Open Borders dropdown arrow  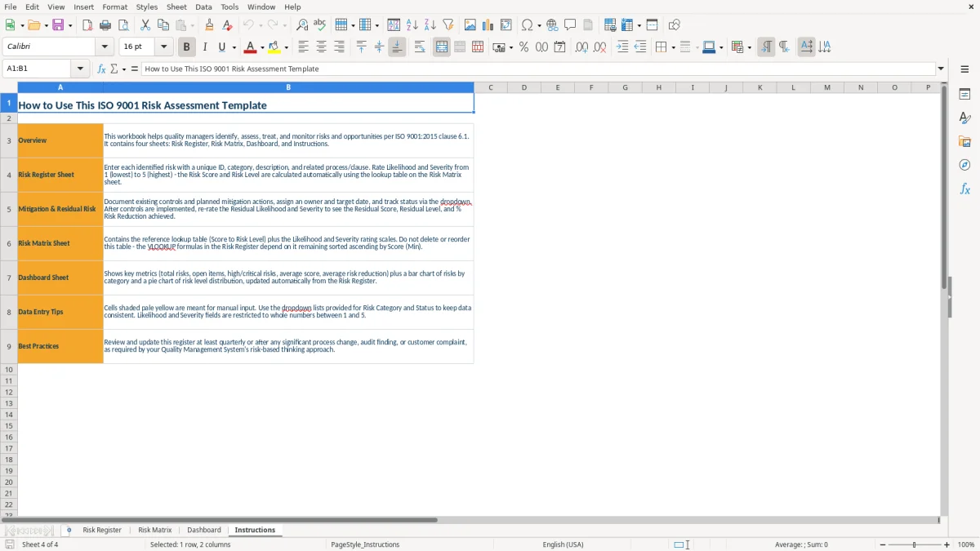(673, 47)
